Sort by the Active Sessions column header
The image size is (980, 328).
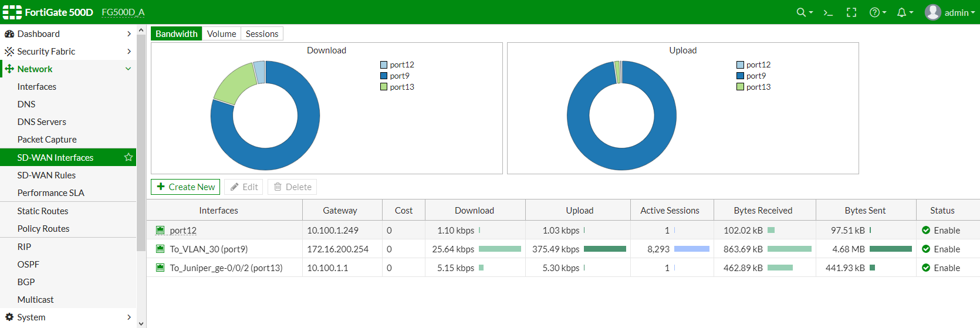coord(673,211)
